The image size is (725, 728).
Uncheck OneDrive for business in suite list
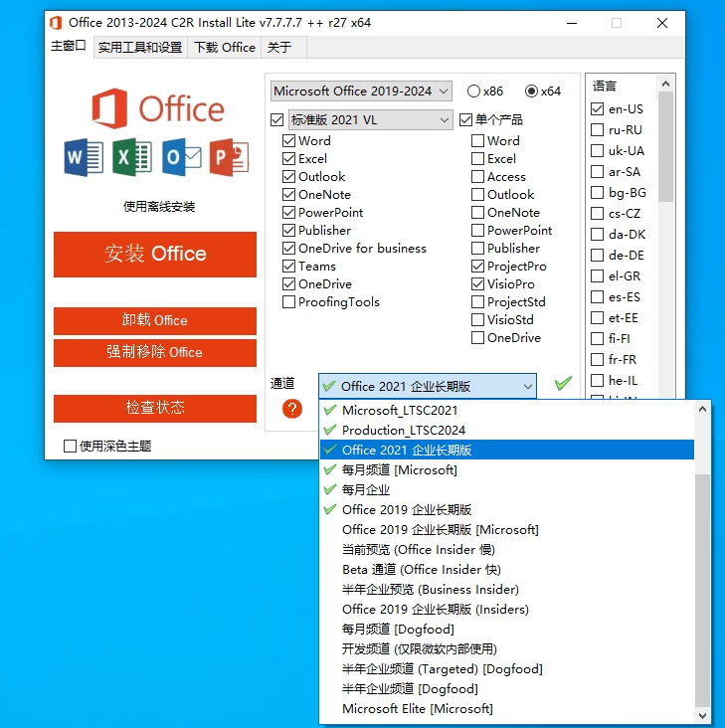[x=288, y=248]
